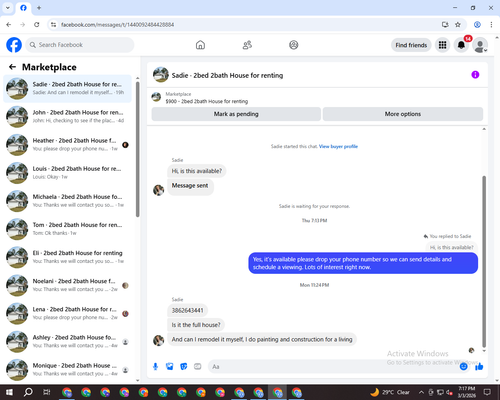
Task: Open Task View on taskbar
Action: pos(47,392)
